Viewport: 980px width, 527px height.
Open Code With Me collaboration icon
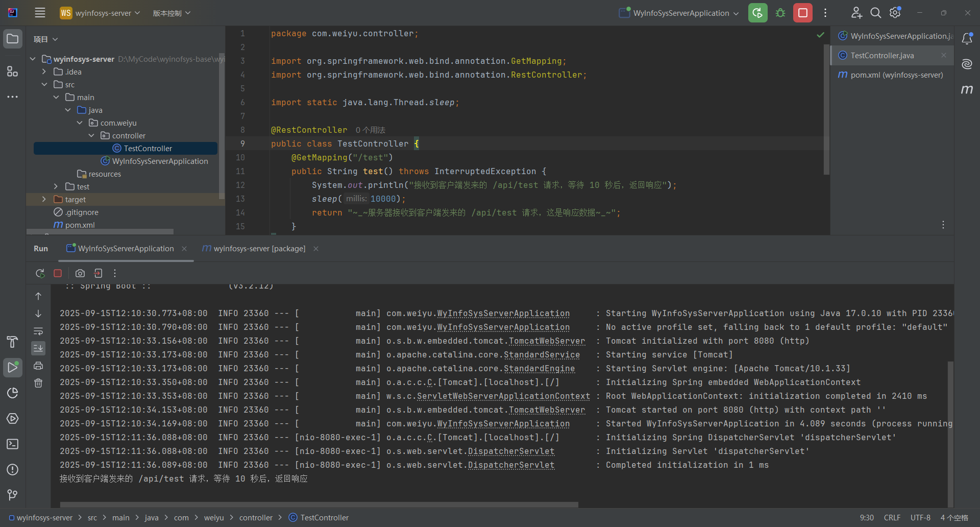point(856,13)
